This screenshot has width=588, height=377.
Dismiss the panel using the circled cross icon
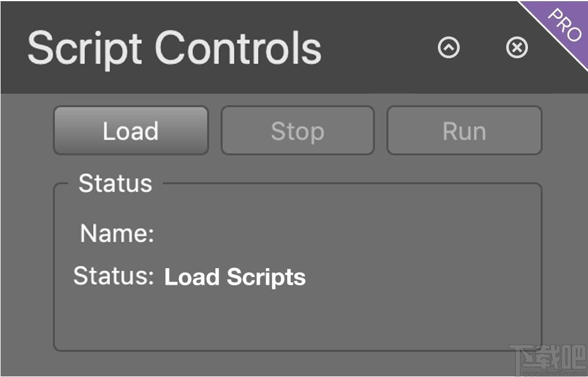point(517,47)
